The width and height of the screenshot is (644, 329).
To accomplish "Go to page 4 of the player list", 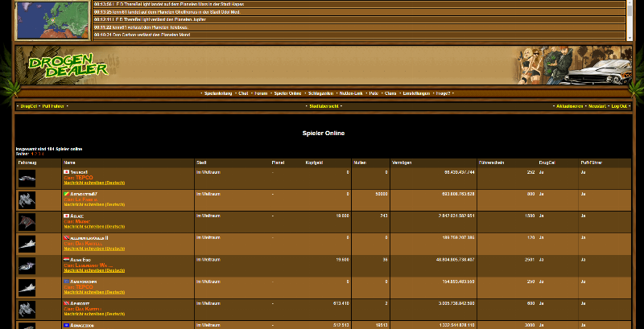I will [43, 154].
